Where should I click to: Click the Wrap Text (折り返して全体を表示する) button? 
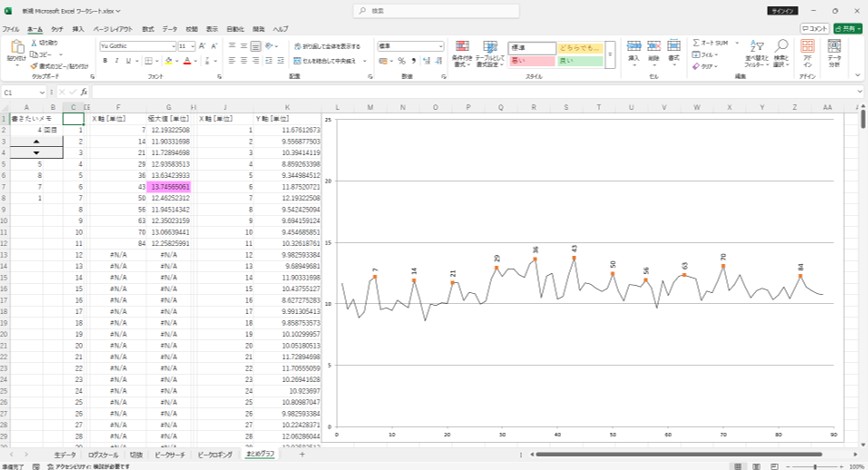click(x=327, y=46)
